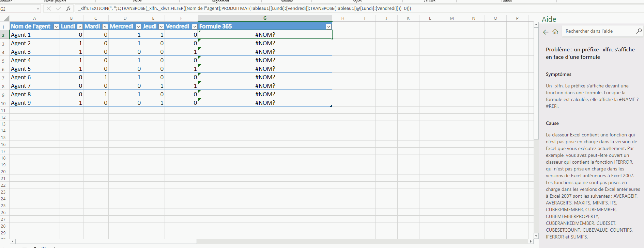644x248 pixels.
Task: Click the vertical scrollbar down arrow
Action: click(x=536, y=236)
